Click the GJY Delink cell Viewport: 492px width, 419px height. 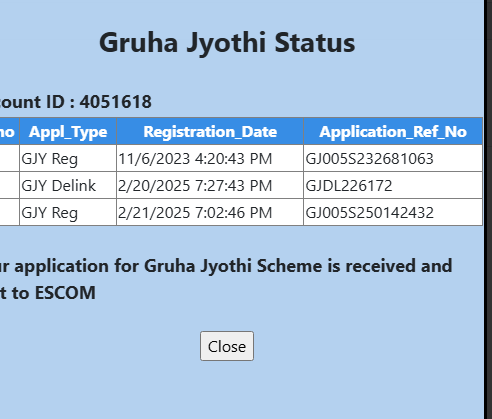tap(68, 185)
